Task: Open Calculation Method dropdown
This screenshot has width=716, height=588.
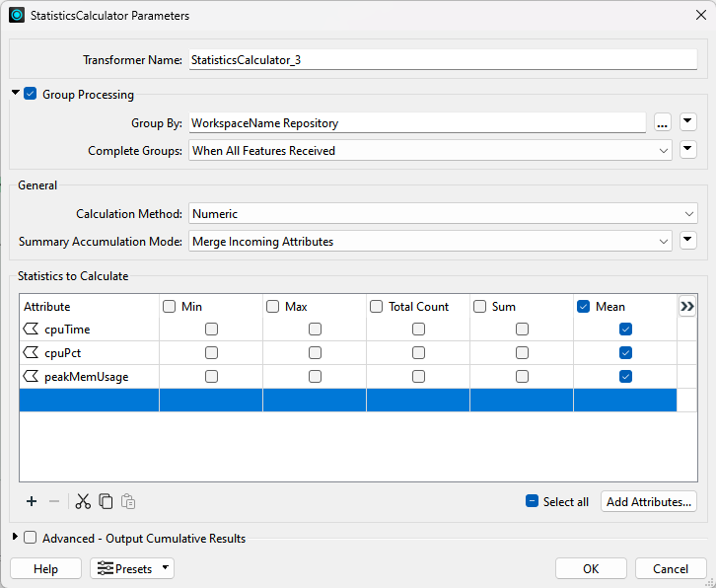Action: (x=443, y=213)
